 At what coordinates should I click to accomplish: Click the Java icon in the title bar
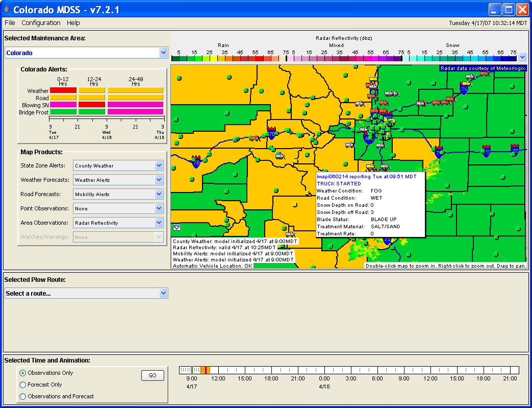click(x=7, y=10)
